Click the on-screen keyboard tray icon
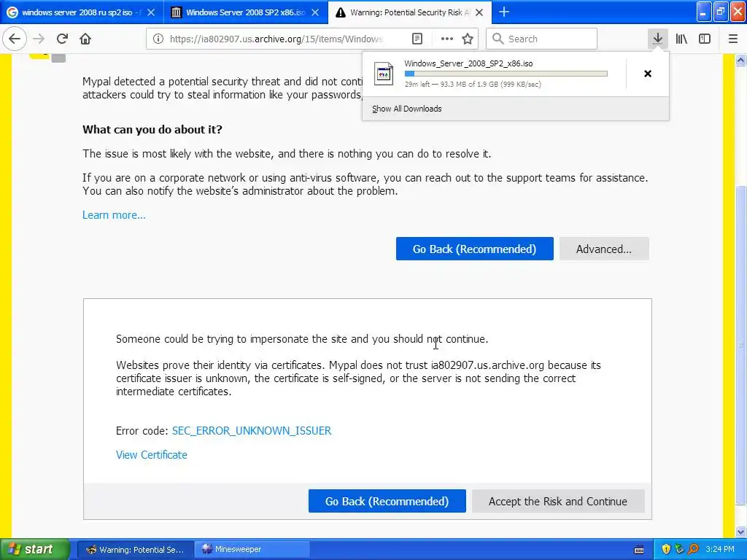 639,550
